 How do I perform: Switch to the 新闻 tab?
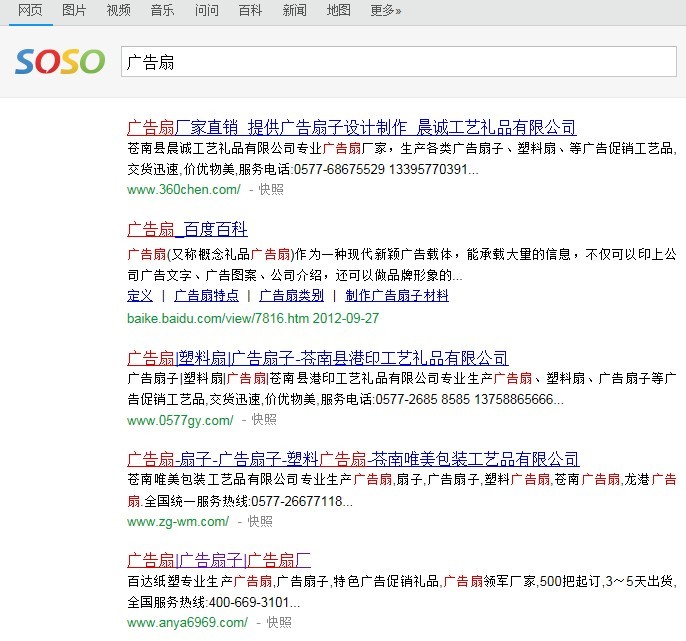point(295,11)
